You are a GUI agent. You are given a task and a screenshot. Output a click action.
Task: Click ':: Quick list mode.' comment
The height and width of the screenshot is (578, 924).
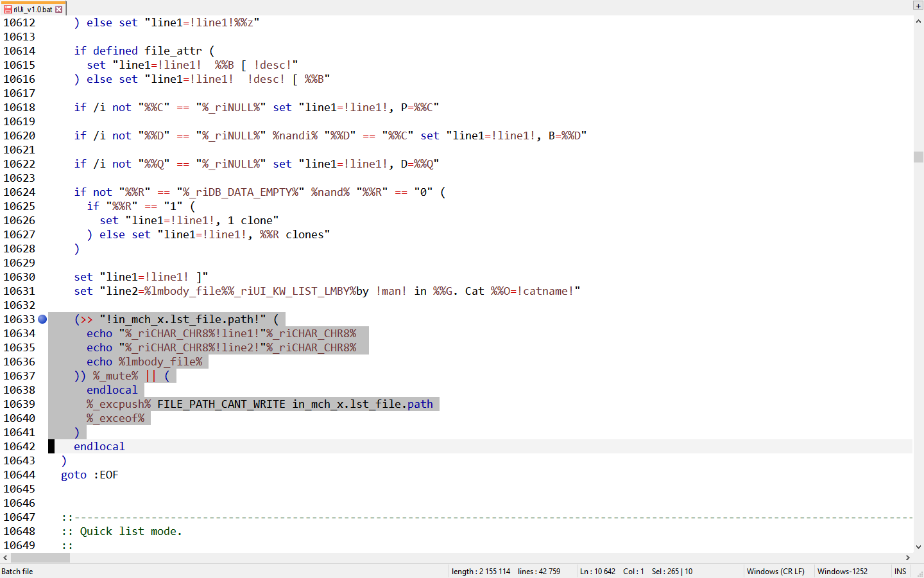[x=122, y=531]
